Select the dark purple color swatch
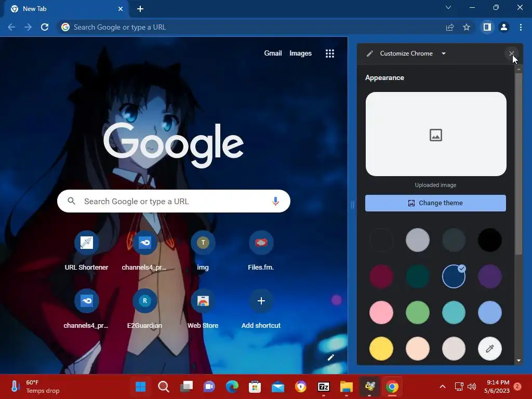The image size is (532, 399). (489, 276)
